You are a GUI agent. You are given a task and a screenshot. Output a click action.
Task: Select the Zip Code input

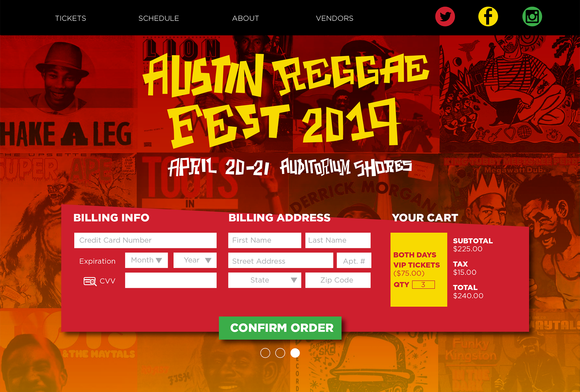point(338,280)
